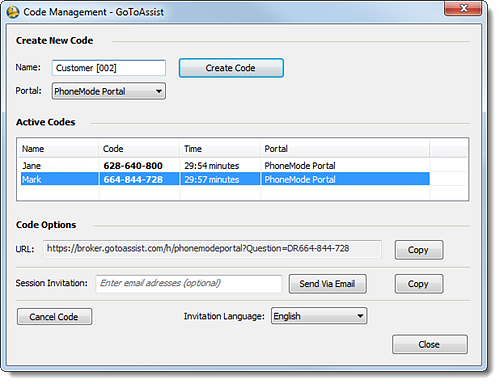Click the email addresses input field

click(x=189, y=284)
